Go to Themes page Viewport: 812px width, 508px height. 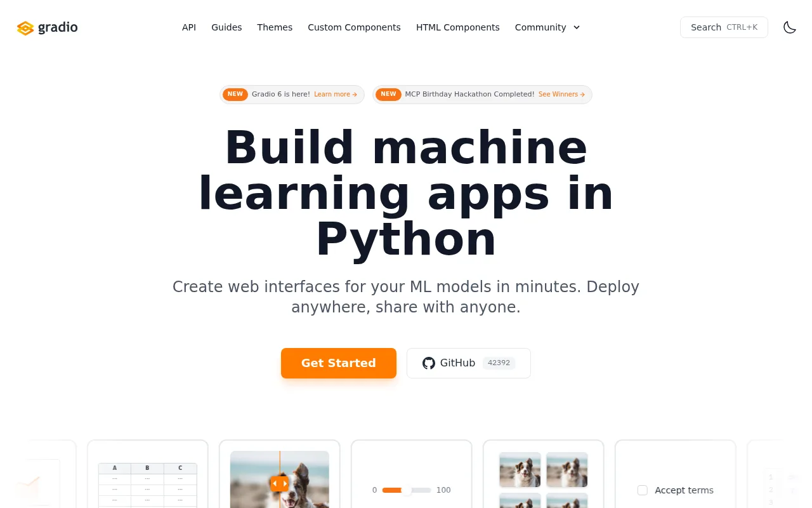tap(275, 27)
